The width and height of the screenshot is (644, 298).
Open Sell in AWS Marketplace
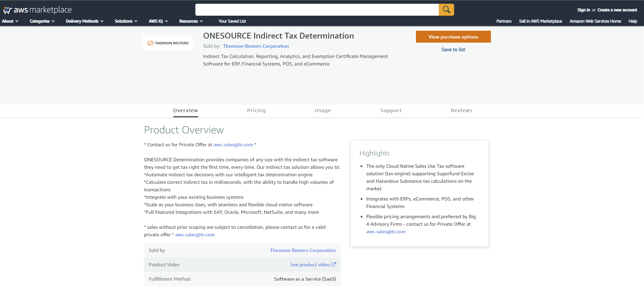(540, 21)
